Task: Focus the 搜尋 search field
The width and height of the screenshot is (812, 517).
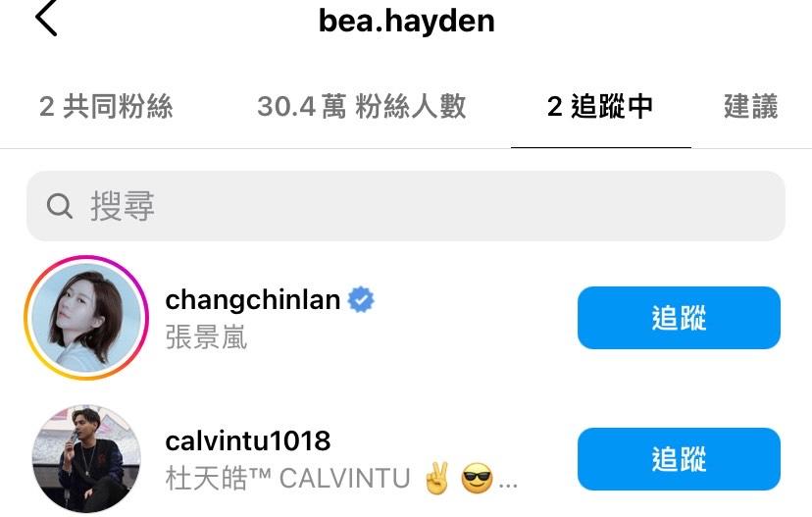Action: [406, 206]
